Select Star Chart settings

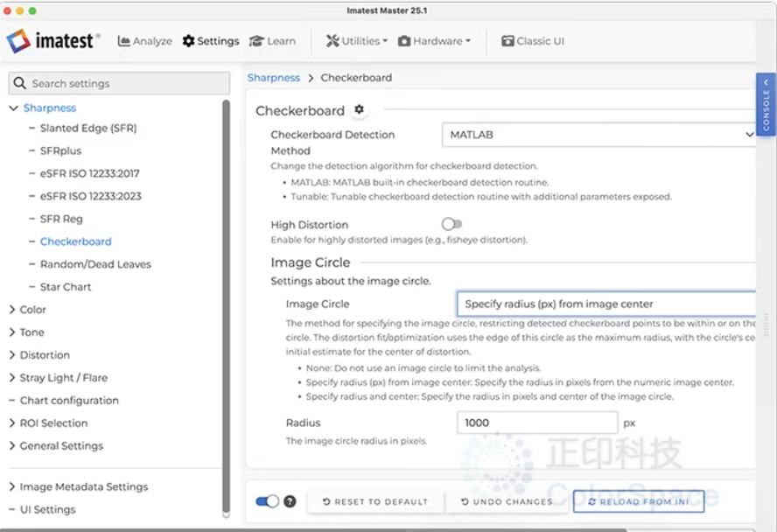click(66, 287)
